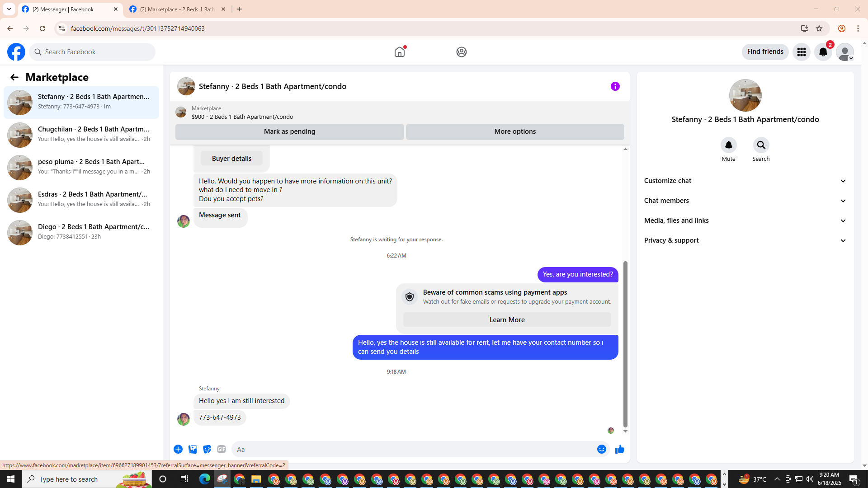868x488 pixels.
Task: Click the chat messages scrollbar thumb
Action: (x=626, y=344)
